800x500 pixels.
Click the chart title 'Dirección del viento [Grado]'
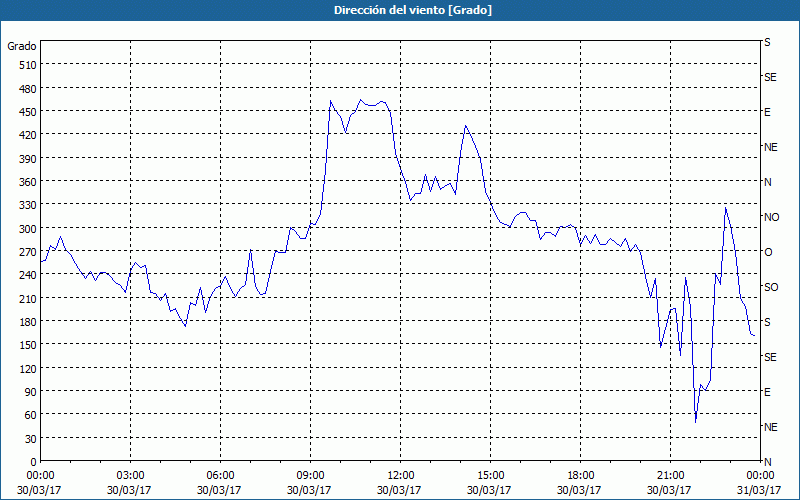413,10
